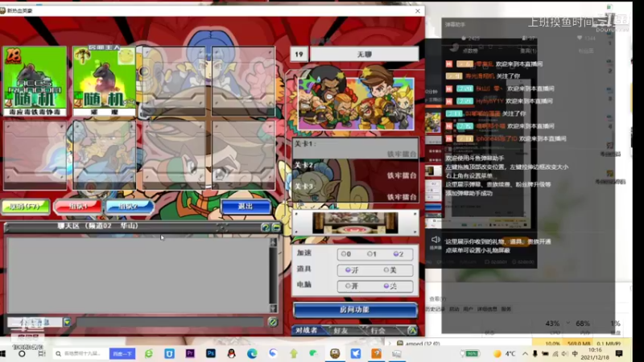Click chat scrollbar up arrow

[x=273, y=243]
